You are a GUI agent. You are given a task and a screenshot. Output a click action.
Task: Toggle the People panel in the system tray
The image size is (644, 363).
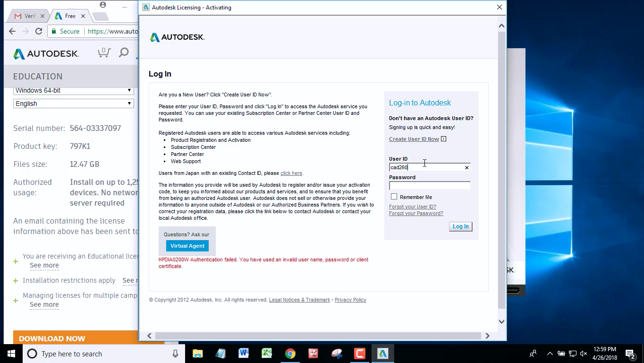click(533, 354)
